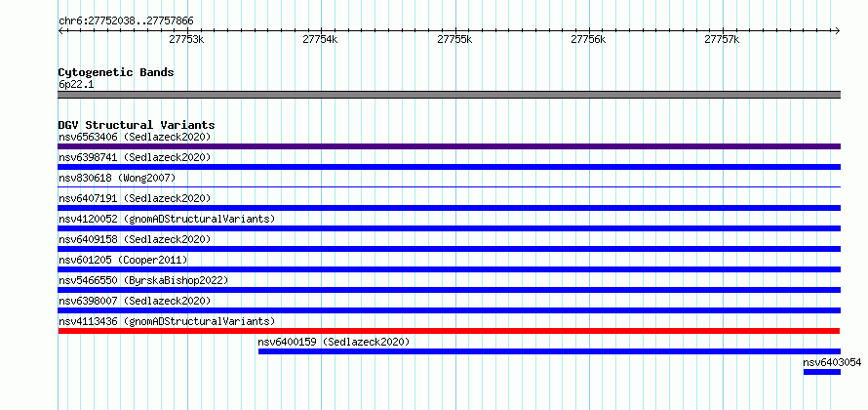Click the nsv5466550 (ByrskaBishop2022) label
The width and height of the screenshot is (868, 410).
[x=143, y=280]
